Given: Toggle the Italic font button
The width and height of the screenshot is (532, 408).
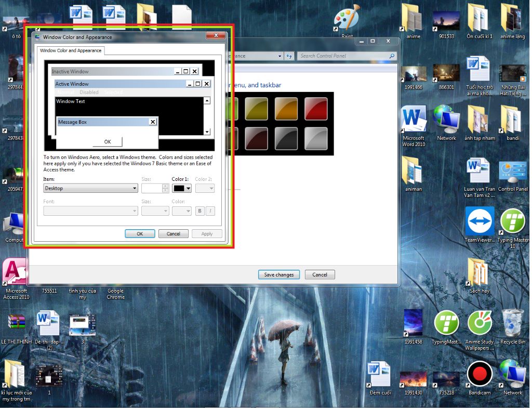Looking at the screenshot, I should (210, 211).
